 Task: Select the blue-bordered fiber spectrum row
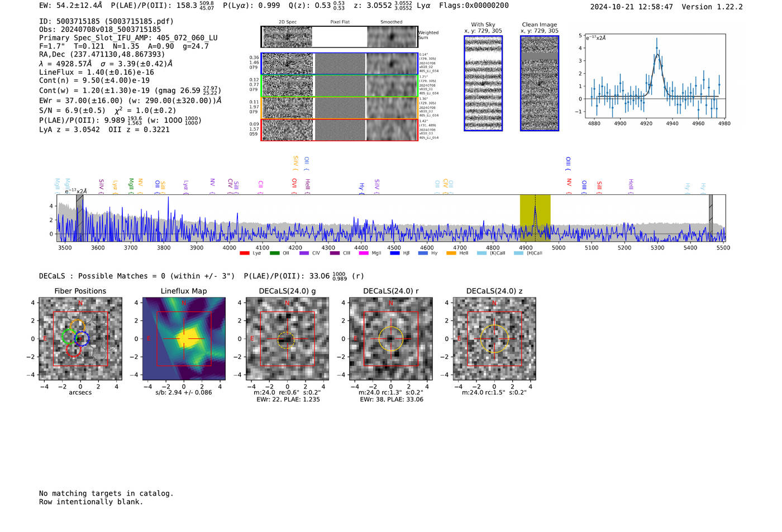coord(339,64)
